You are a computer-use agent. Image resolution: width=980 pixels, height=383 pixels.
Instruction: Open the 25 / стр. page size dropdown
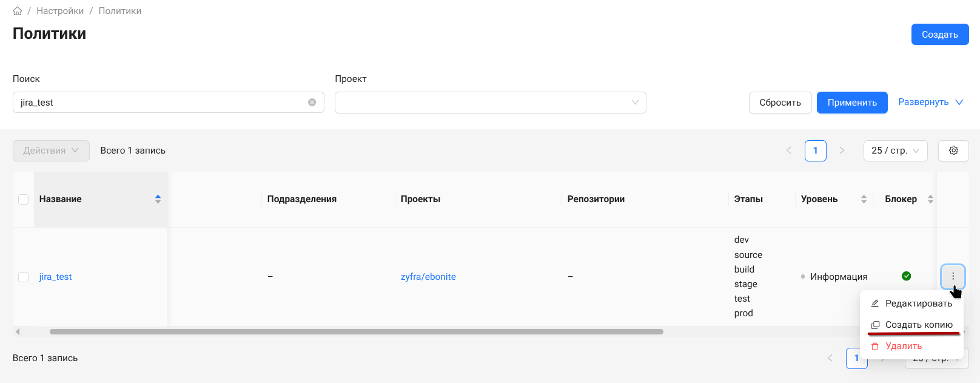(895, 151)
